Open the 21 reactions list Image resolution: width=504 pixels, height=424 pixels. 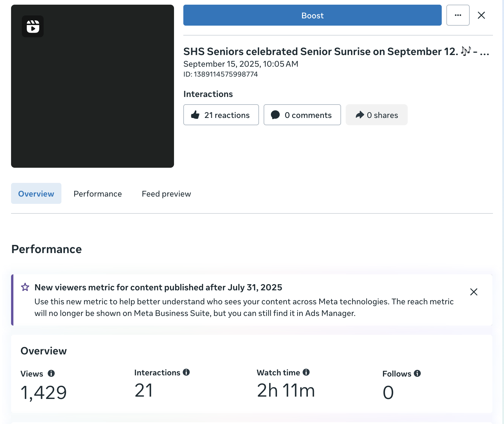click(x=221, y=115)
